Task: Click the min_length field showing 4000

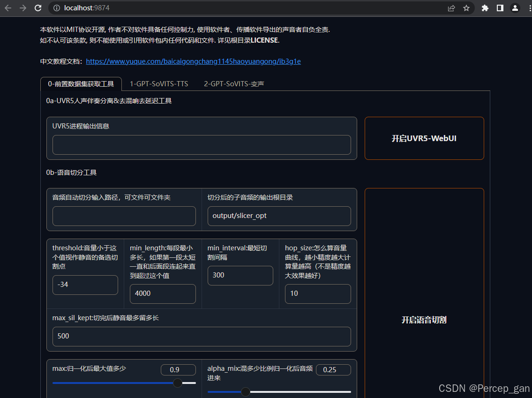Action: coord(163,294)
